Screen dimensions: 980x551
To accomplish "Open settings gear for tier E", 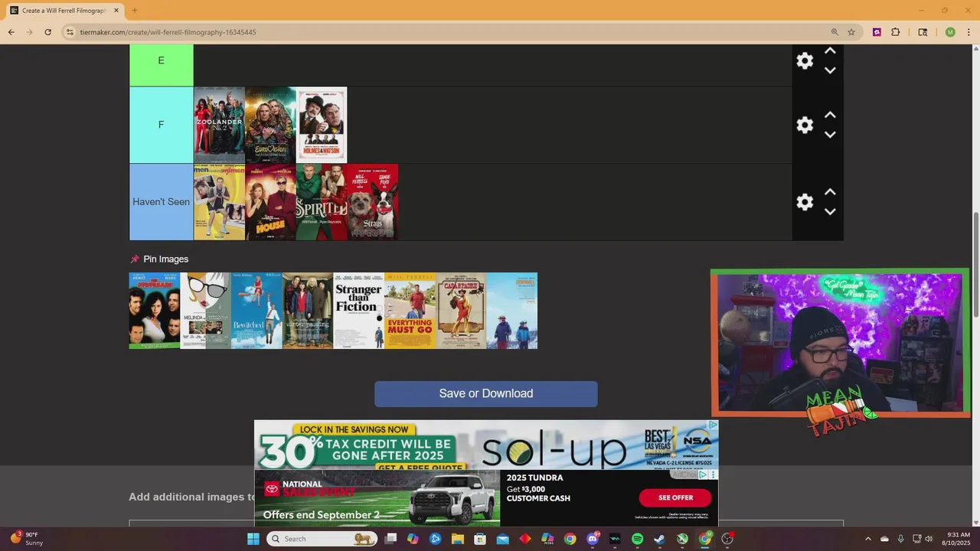I will 805,61.
